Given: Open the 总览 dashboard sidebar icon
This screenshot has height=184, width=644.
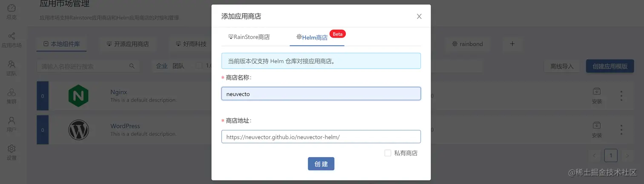Looking at the screenshot, I should click(x=11, y=8).
